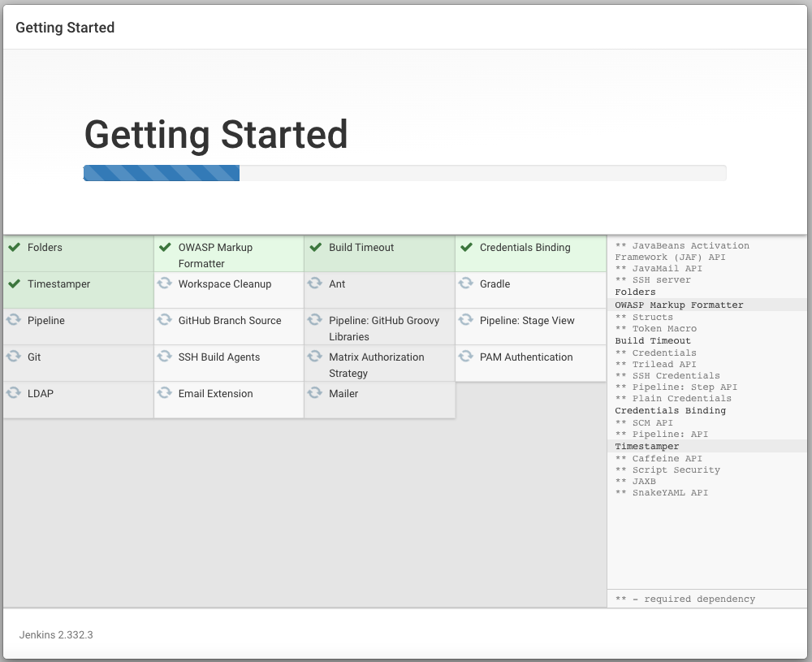Viewport: 812px width, 662px height.
Task: Click '** JavaMail API' in install log
Action: tap(659, 268)
